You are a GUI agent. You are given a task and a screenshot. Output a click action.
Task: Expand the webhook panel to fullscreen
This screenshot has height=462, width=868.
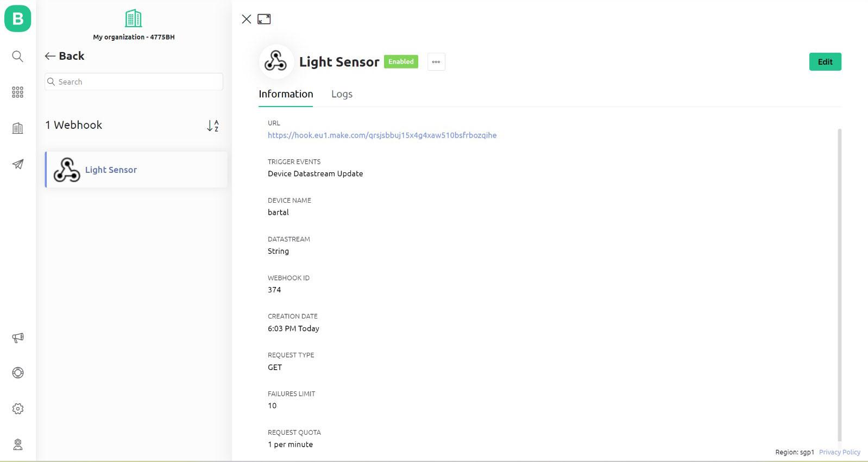tap(264, 19)
